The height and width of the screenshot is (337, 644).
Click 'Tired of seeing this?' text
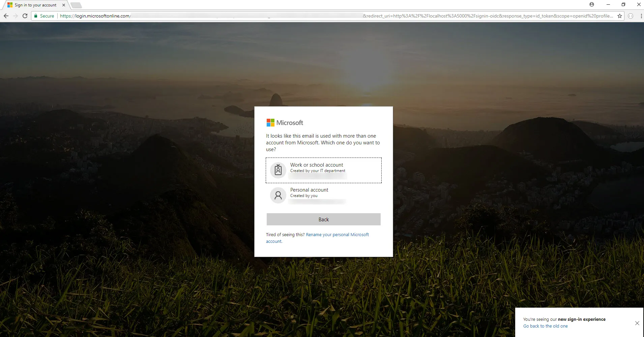285,235
